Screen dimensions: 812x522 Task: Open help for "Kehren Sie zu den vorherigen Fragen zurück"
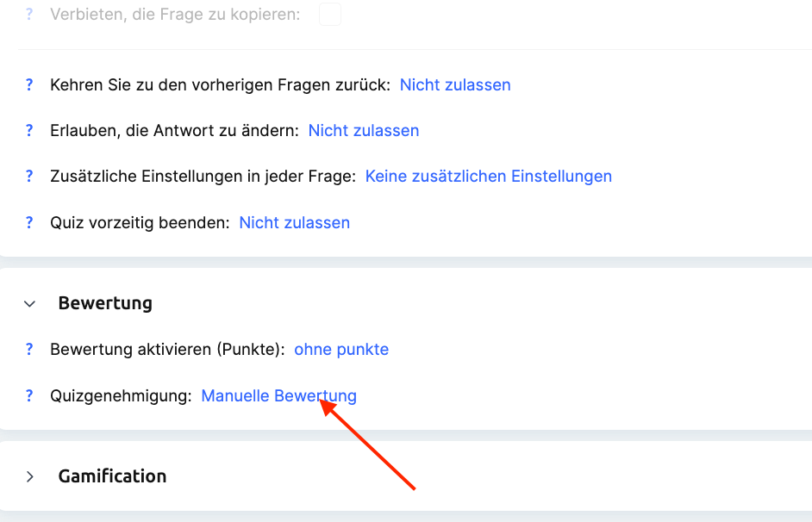[x=29, y=85]
